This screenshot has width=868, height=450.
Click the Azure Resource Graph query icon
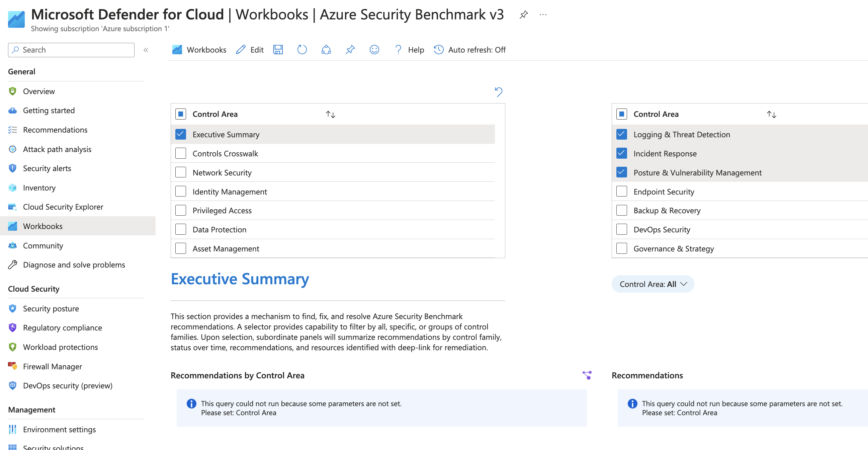tap(587, 375)
